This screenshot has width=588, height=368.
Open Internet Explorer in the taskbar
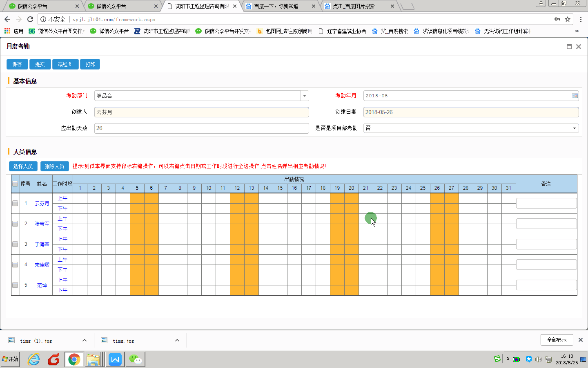tap(33, 359)
